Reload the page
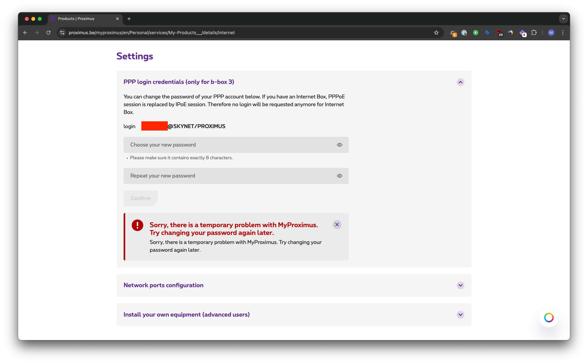The height and width of the screenshot is (364, 588). coord(48,33)
